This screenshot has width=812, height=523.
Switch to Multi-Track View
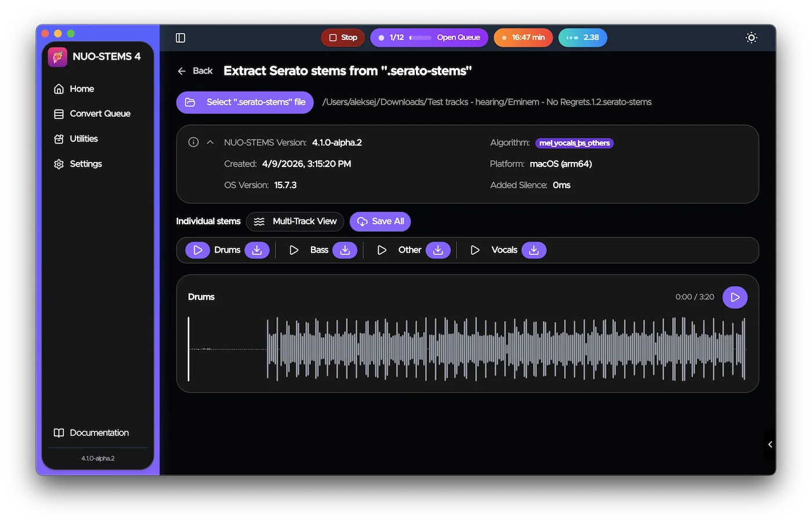[x=295, y=222]
